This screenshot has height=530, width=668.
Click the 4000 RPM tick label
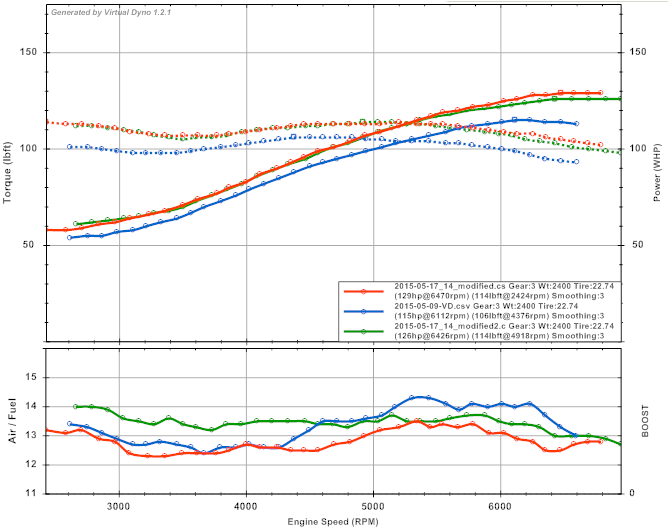pos(246,506)
